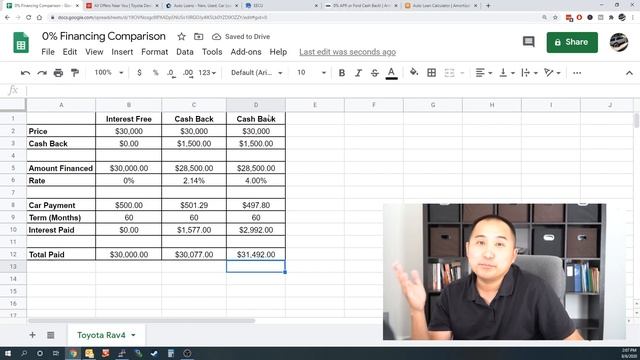Click the Undo icon
Screen dimensions: 640x360
coord(25,73)
